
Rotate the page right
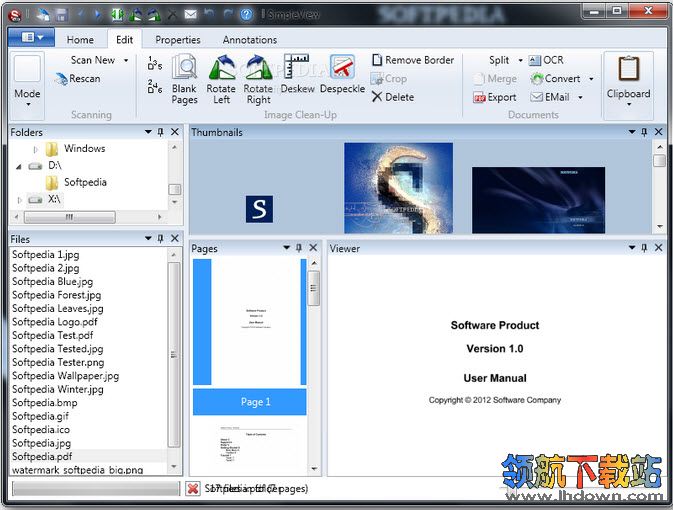pyautogui.click(x=258, y=79)
